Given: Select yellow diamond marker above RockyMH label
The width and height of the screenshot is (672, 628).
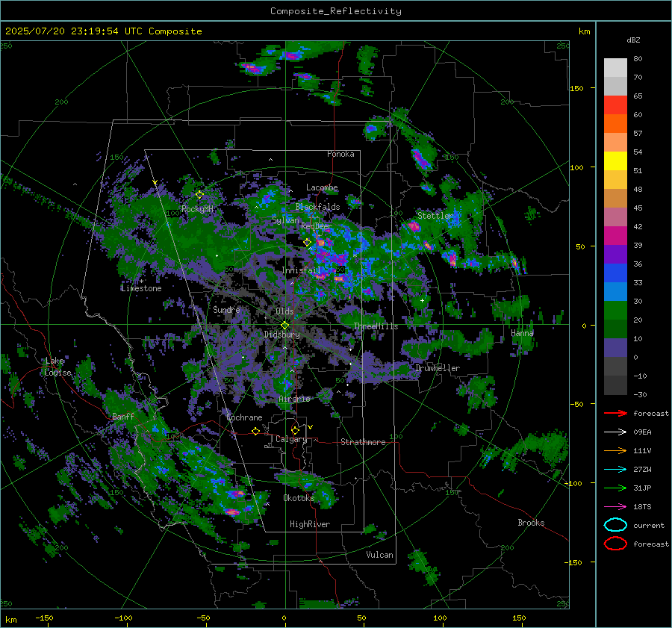Looking at the screenshot, I should click(x=199, y=195).
